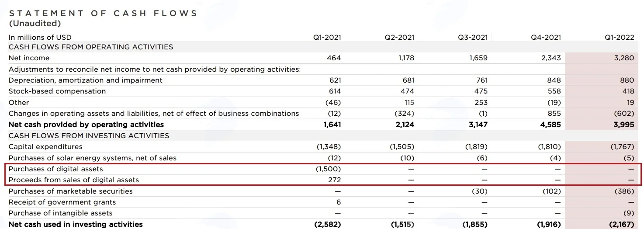This screenshot has width=644, height=229.
Task: Click Purchases of digital assets label
Action: [x=56, y=169]
